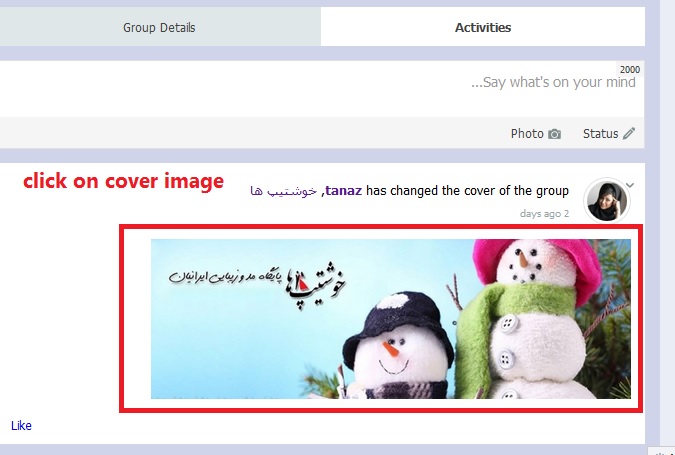Viewport: 675px width, 455px height.
Task: Expand the post options chevron
Action: (x=630, y=185)
